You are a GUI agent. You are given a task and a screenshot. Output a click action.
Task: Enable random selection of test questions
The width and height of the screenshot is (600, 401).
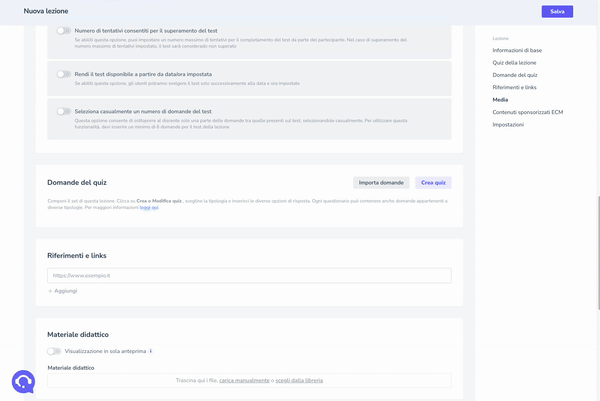[64, 111]
